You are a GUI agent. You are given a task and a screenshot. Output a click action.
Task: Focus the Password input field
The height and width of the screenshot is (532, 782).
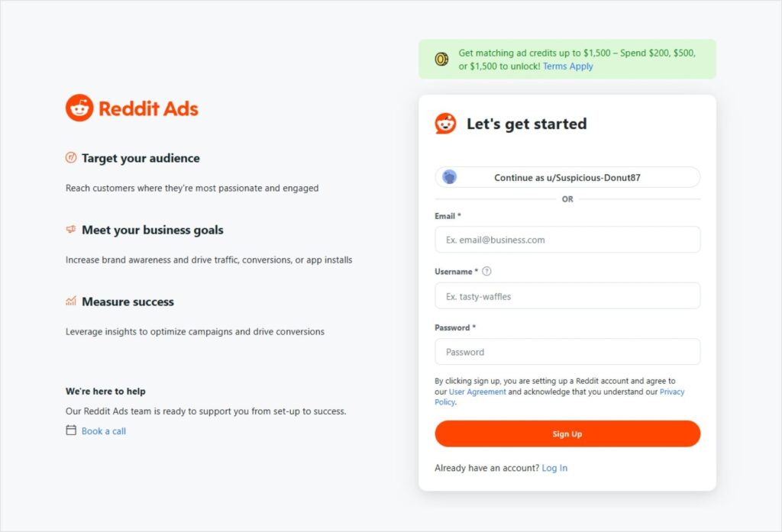click(567, 352)
